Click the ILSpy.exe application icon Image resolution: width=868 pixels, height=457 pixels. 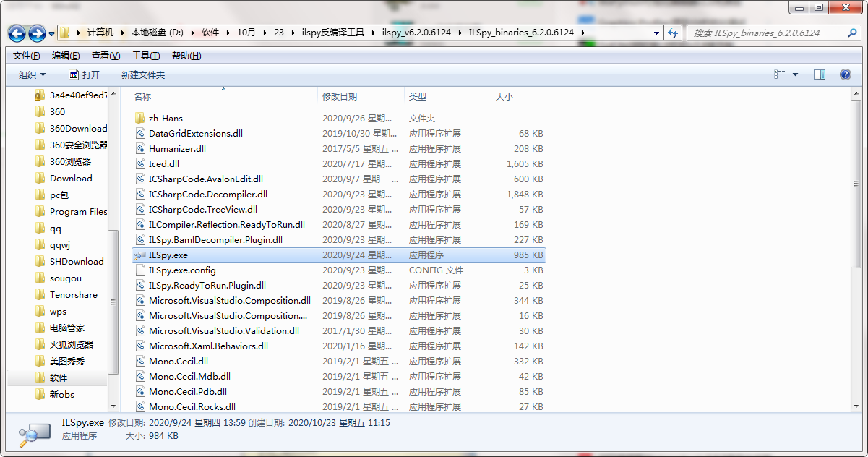(140, 255)
